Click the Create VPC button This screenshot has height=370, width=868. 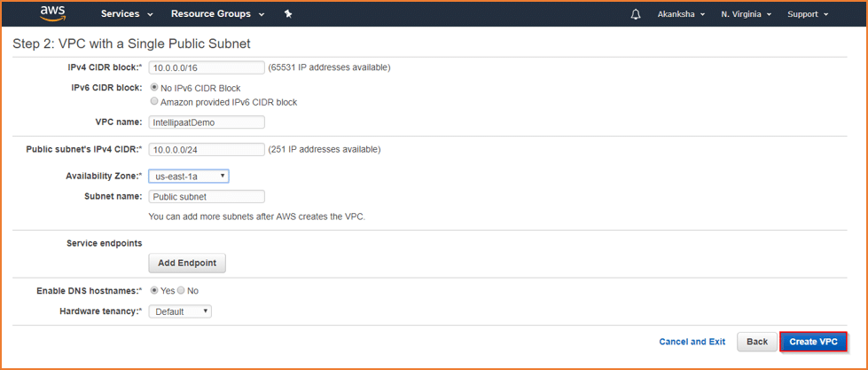tap(813, 342)
